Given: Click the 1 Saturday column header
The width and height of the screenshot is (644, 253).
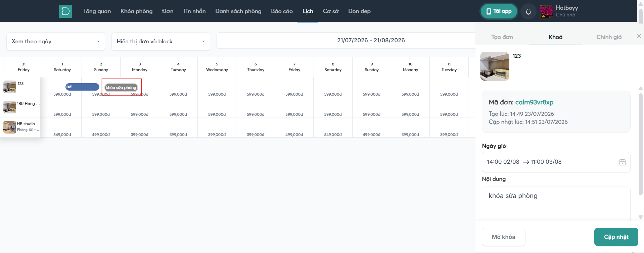Looking at the screenshot, I should click(x=62, y=67).
